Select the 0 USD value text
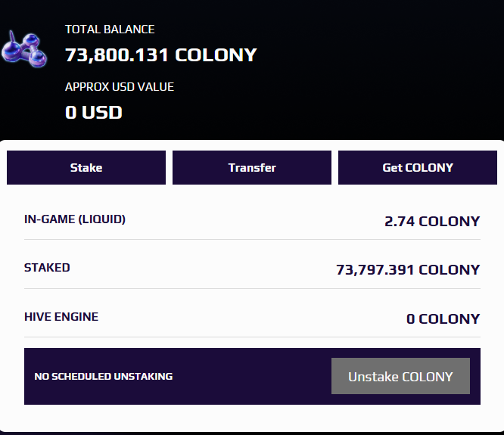504x435 pixels. (x=94, y=113)
